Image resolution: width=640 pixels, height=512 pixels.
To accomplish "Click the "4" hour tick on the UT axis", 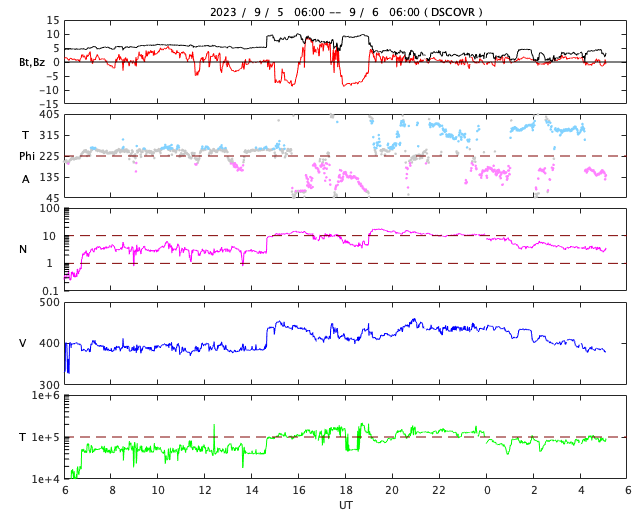I will [581, 490].
